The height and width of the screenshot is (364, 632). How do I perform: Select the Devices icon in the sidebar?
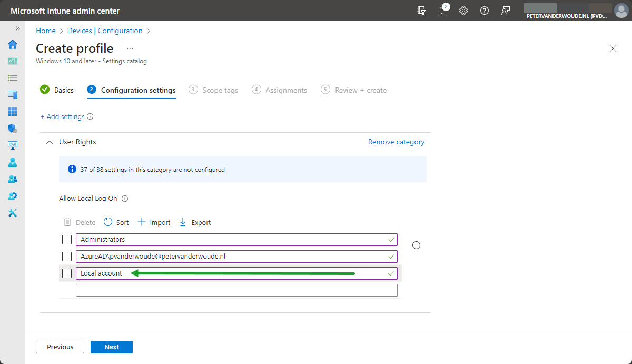pyautogui.click(x=12, y=95)
